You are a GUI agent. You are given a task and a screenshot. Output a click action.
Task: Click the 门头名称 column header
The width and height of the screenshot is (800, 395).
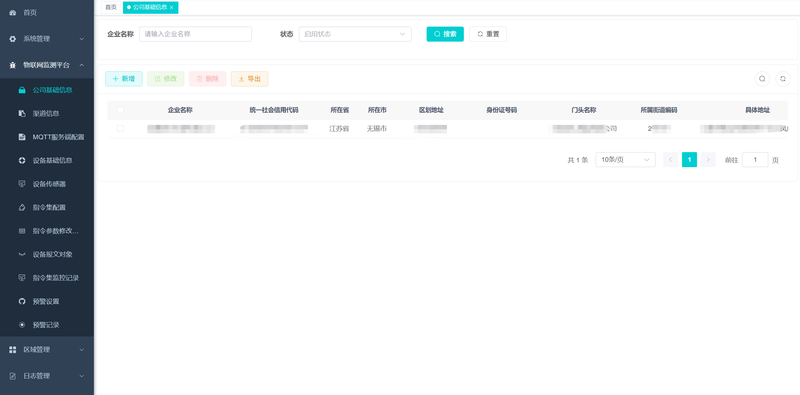(584, 110)
